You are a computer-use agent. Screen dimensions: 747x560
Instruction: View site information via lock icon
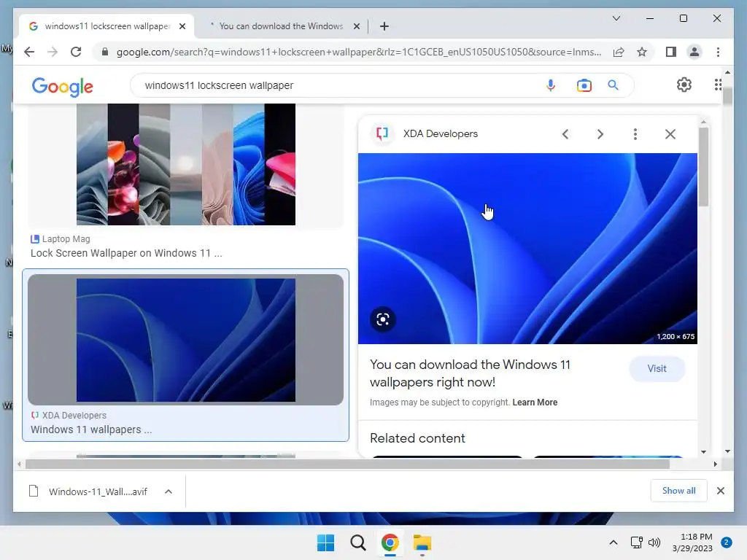(105, 52)
